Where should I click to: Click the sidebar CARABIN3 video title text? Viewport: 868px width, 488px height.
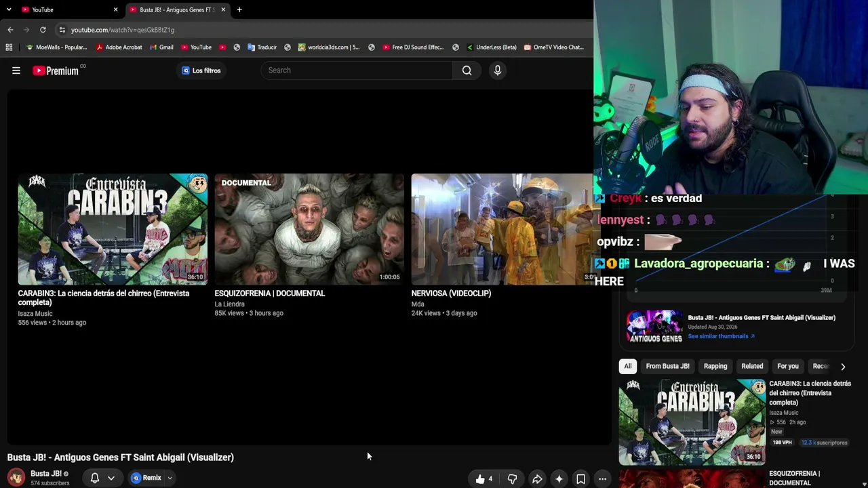810,393
